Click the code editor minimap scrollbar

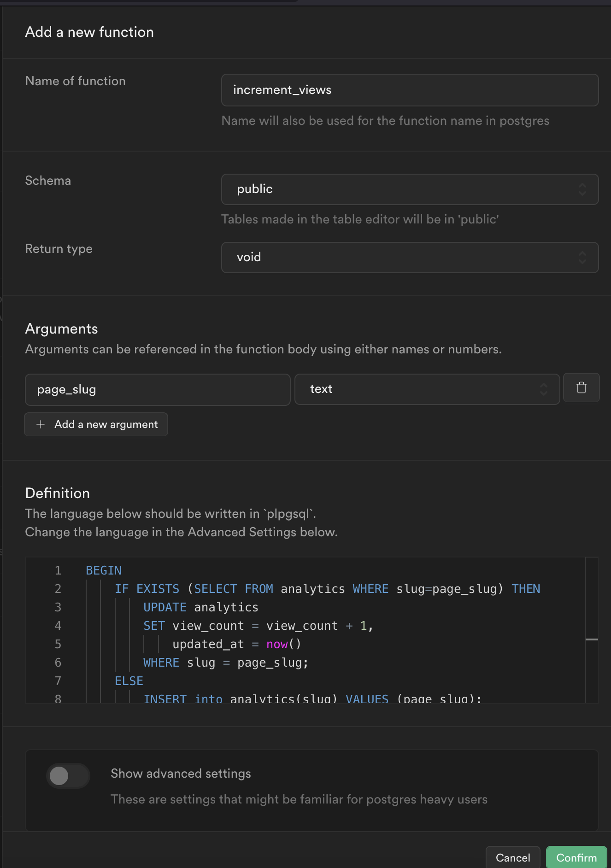[592, 630]
